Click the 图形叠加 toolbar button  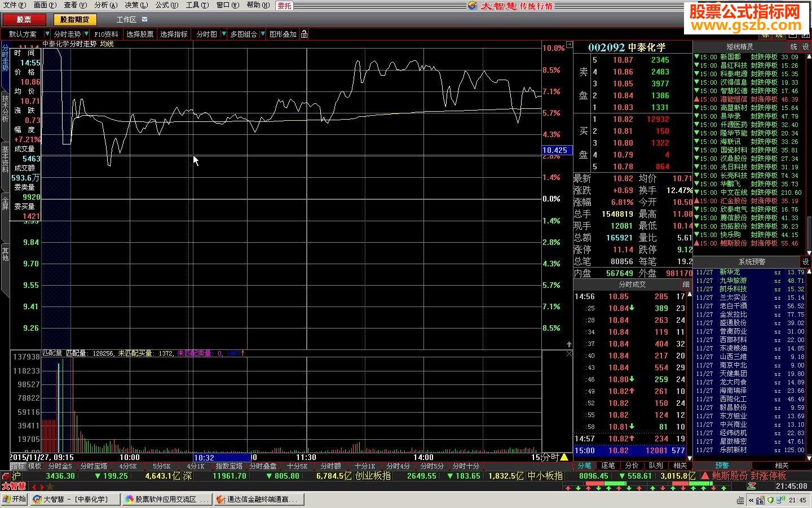[x=283, y=34]
